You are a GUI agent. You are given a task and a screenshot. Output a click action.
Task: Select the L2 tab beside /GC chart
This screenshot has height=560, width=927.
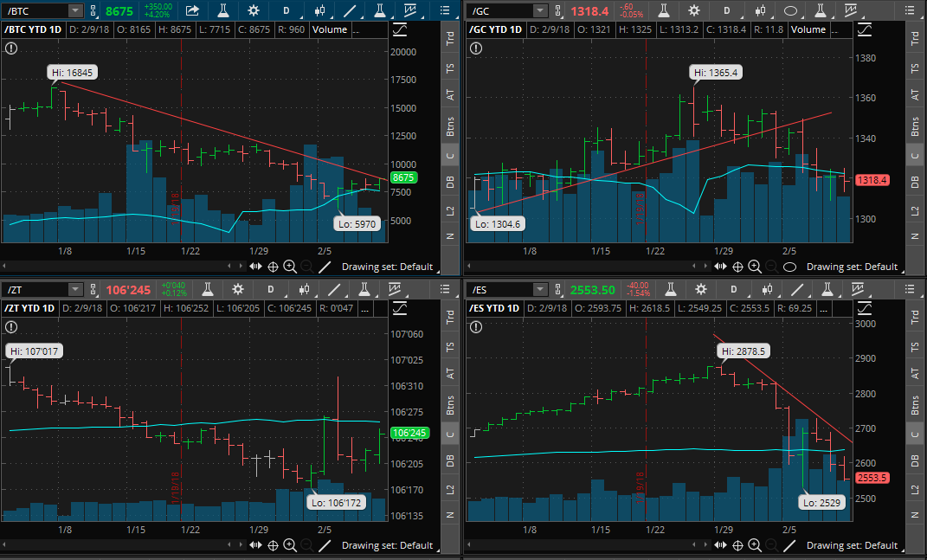point(915,210)
